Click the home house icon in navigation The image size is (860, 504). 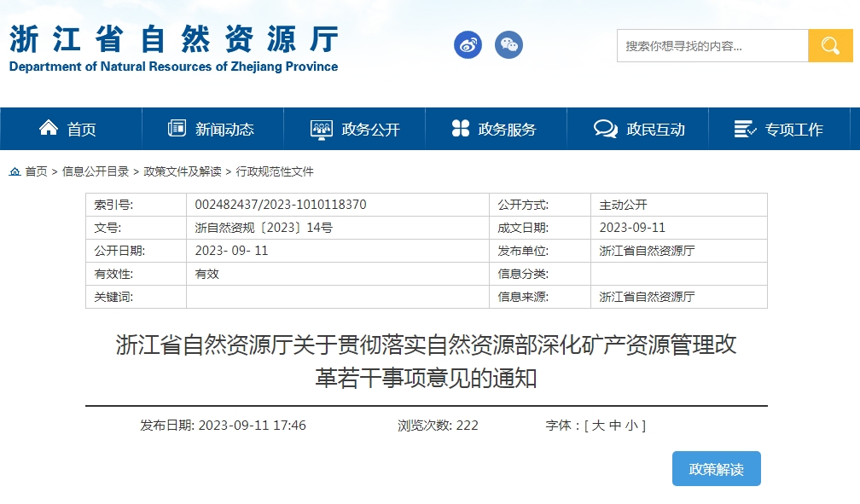coord(49,128)
